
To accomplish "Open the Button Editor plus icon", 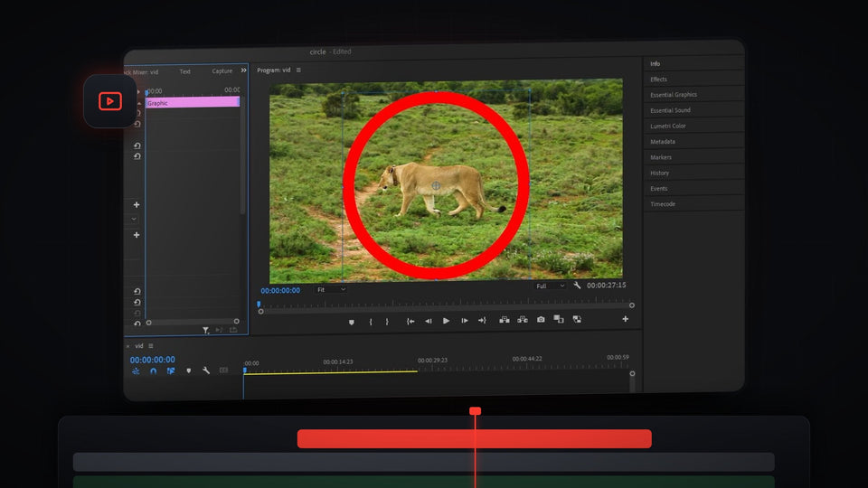I will point(625,319).
